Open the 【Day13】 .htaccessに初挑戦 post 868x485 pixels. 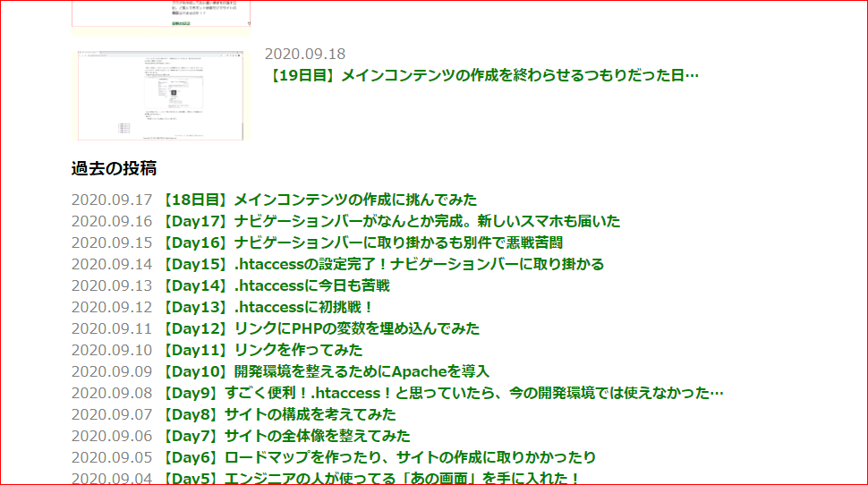266,307
